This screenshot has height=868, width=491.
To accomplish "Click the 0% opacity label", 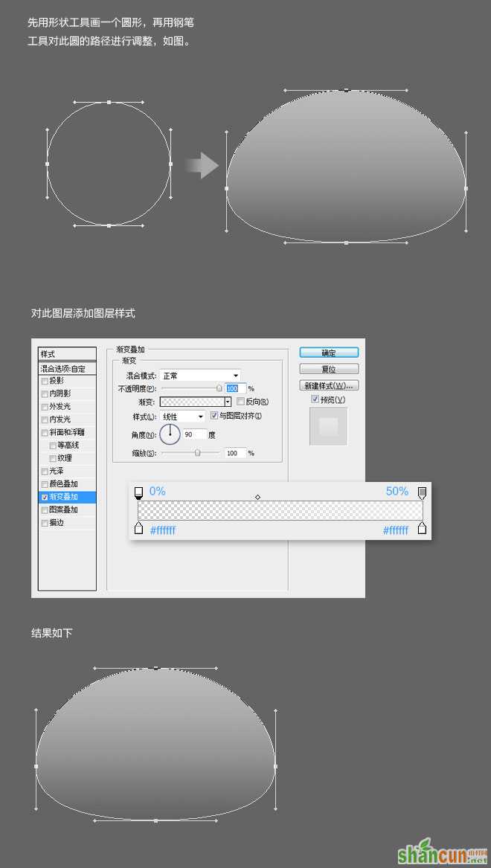I will pyautogui.click(x=157, y=491).
